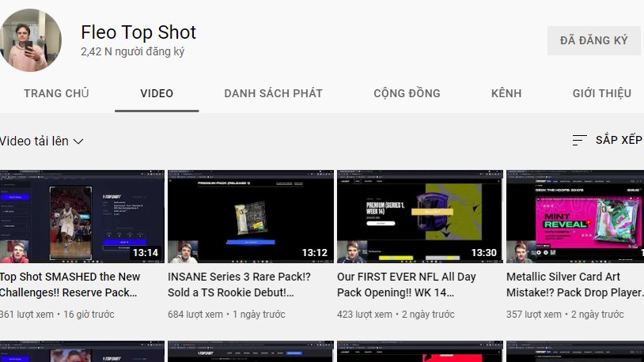644x362 pixels.
Task: Play the 13:12 Premium Pack thumbnail
Action: click(x=251, y=217)
